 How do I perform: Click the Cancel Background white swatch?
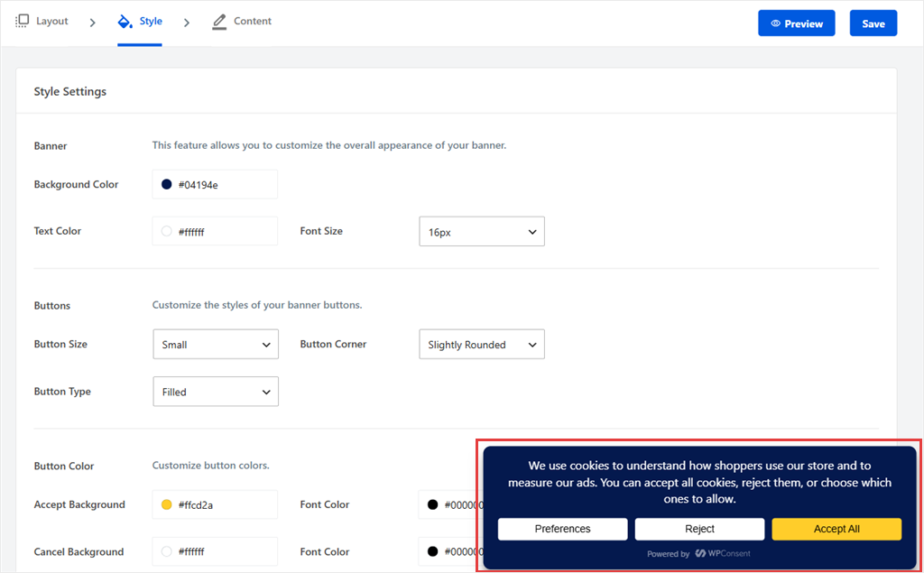coord(167,551)
